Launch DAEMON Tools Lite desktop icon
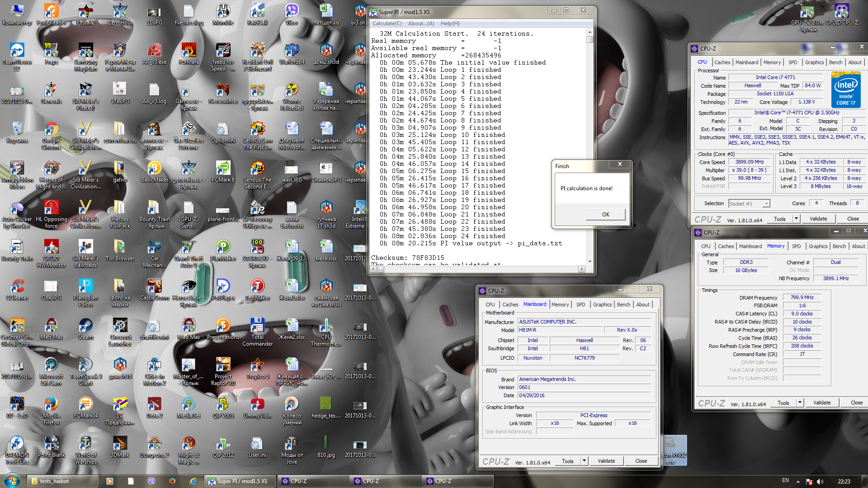The image size is (868, 488). 17,450
